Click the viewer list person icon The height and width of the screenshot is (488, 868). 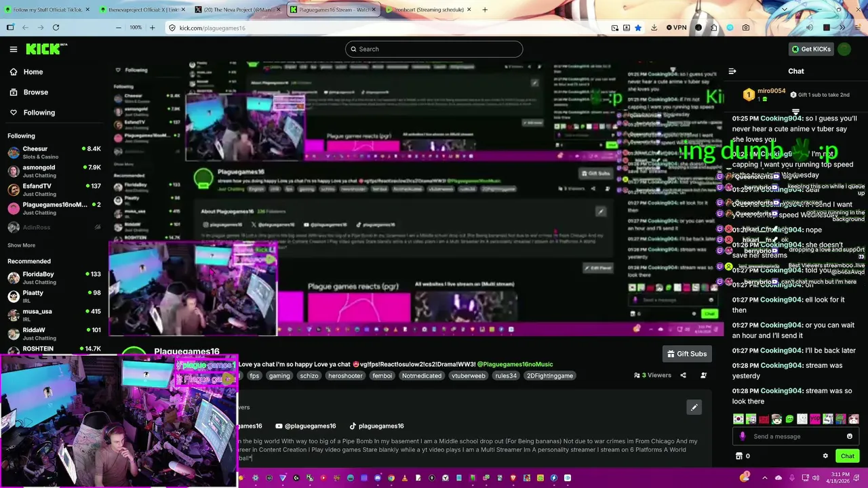(703, 375)
